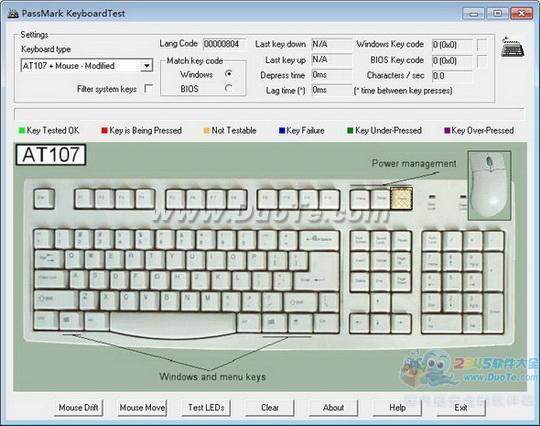Image resolution: width=540 pixels, height=426 pixels.
Task: Click the Characters / sec field
Action: (452, 76)
